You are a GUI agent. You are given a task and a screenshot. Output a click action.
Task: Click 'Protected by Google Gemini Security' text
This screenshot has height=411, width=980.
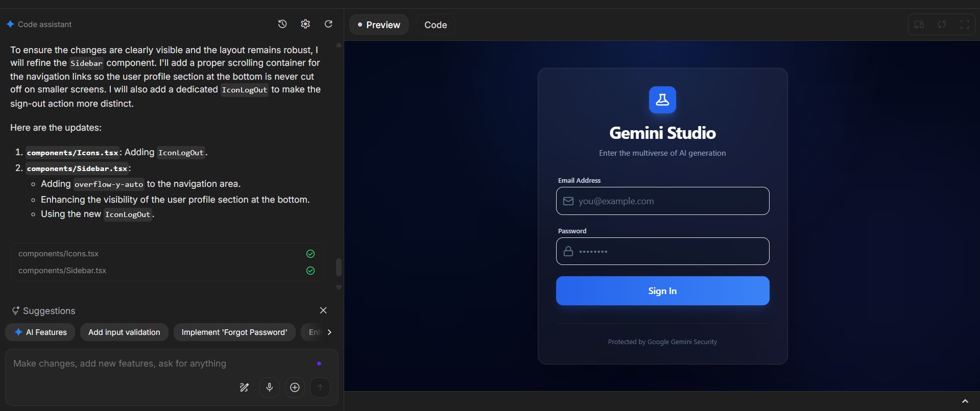[x=662, y=342]
